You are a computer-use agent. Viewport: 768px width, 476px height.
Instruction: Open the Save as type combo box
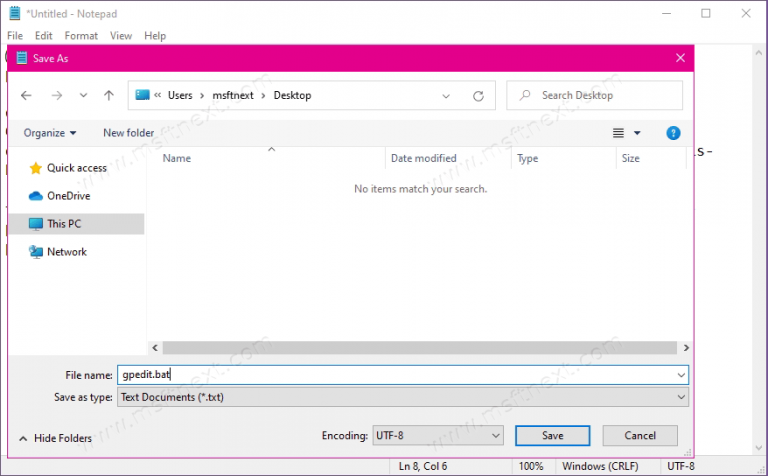(403, 397)
